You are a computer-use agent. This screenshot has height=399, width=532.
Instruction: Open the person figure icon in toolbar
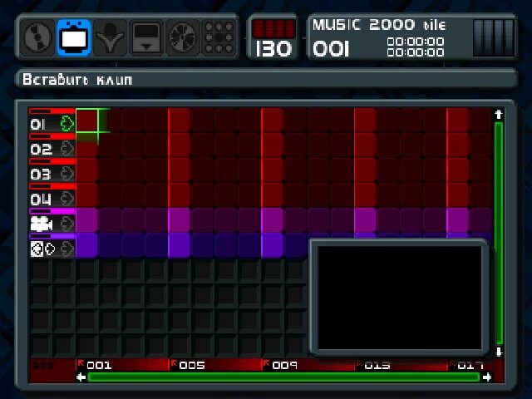[110, 37]
